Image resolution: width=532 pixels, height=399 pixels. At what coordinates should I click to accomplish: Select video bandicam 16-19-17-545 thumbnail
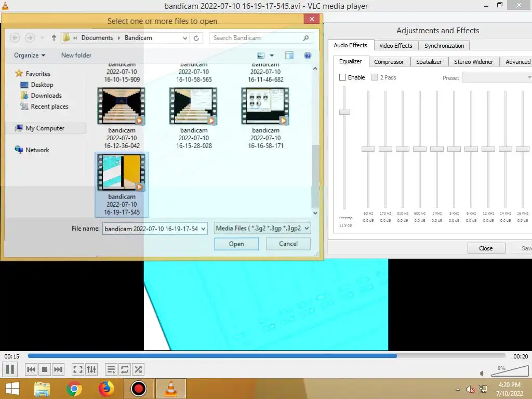pos(122,172)
